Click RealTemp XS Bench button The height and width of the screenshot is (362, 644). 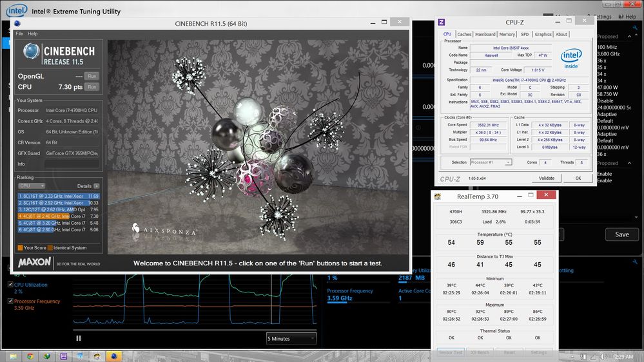pyautogui.click(x=480, y=352)
